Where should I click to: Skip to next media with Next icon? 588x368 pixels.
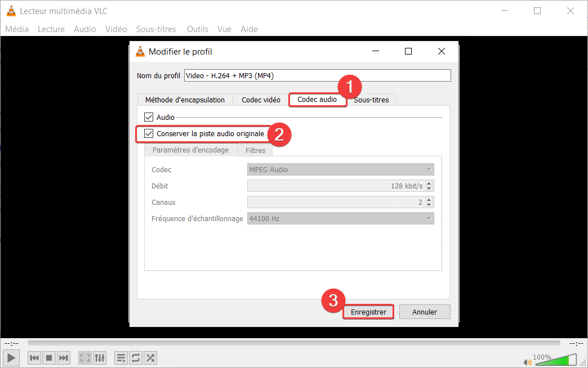coord(64,357)
